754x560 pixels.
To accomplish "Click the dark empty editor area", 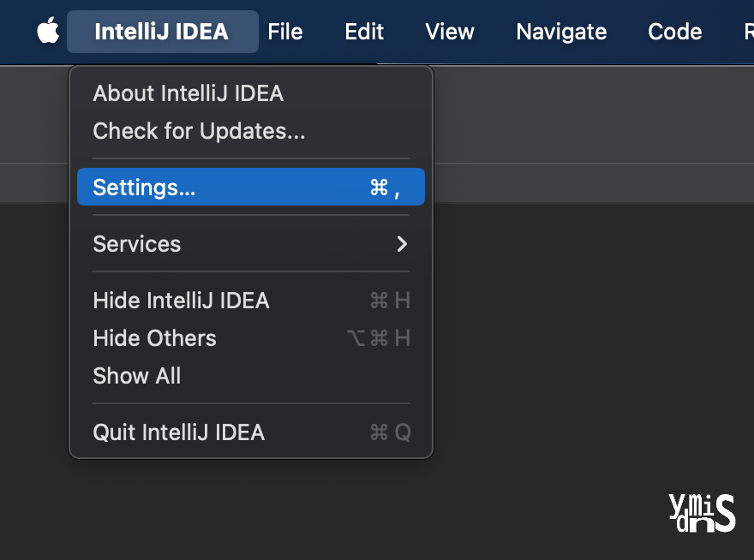I will click(x=557, y=360).
